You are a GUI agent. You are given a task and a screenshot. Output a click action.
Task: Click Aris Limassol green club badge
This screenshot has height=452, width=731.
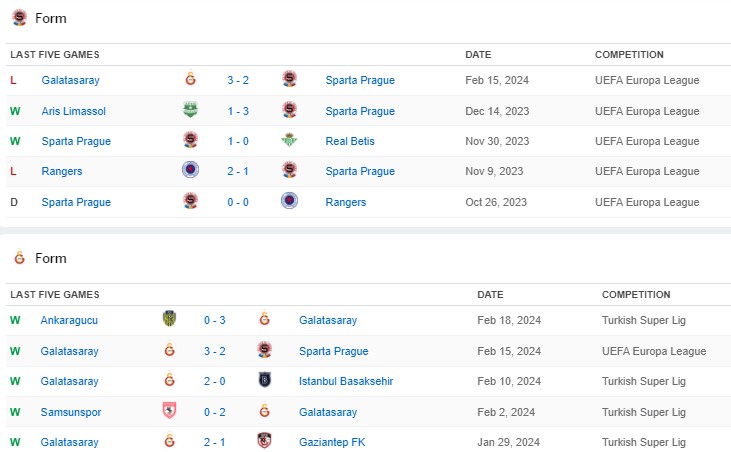[190, 111]
